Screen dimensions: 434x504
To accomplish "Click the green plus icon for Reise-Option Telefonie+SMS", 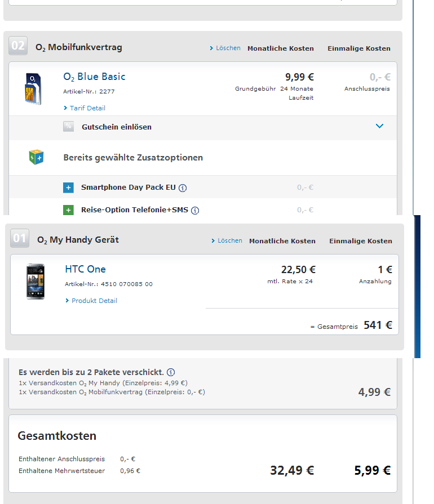I will point(68,210).
